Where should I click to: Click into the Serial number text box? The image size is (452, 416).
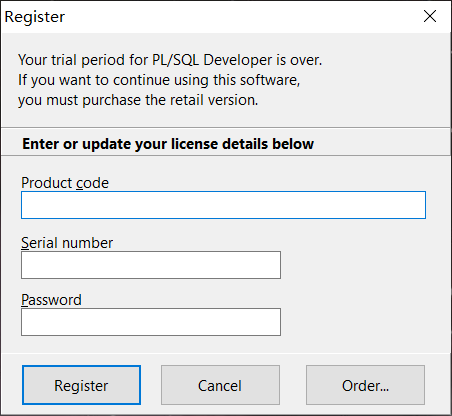point(151,265)
